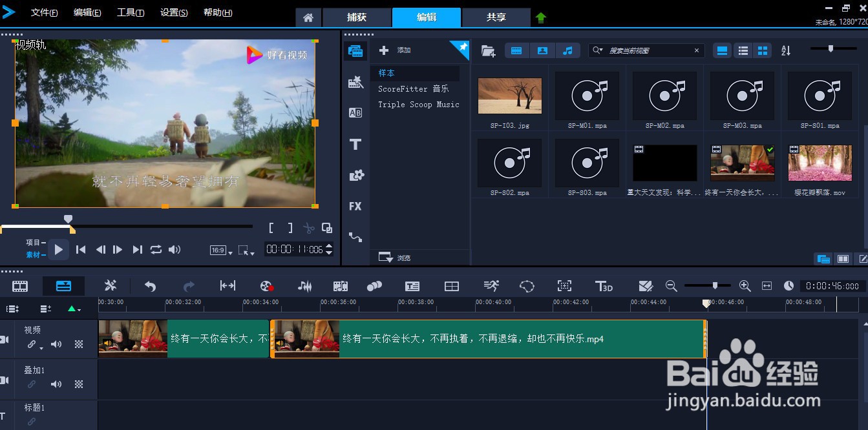
Task: Open the FX filters library
Action: coord(355,206)
